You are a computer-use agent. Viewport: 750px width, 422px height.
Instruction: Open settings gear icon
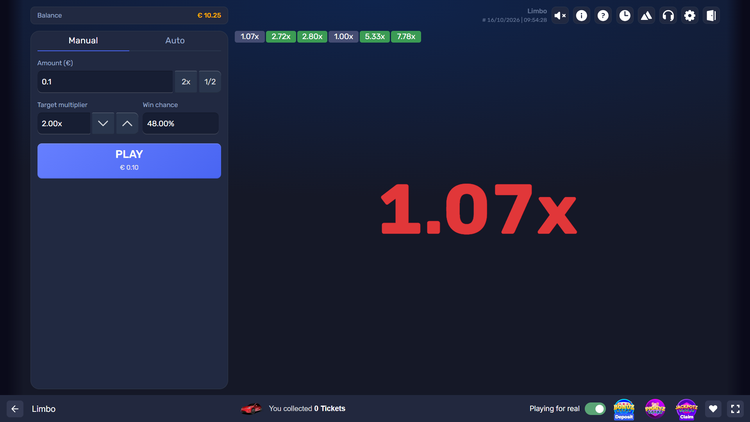(x=690, y=16)
